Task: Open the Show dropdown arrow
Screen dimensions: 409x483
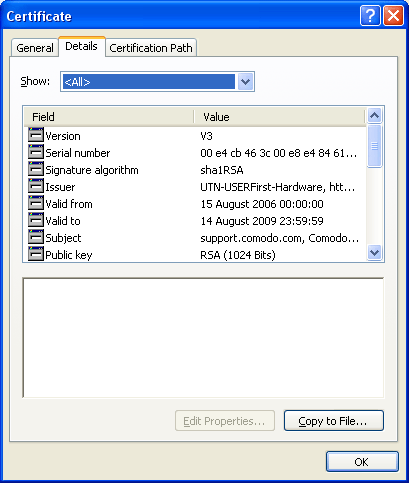Action: point(246,81)
